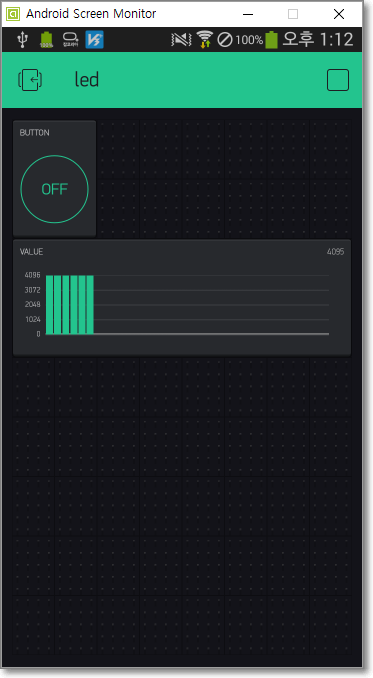Tap the exit project icon beside led
The width and height of the screenshot is (373, 678).
(x=30, y=80)
